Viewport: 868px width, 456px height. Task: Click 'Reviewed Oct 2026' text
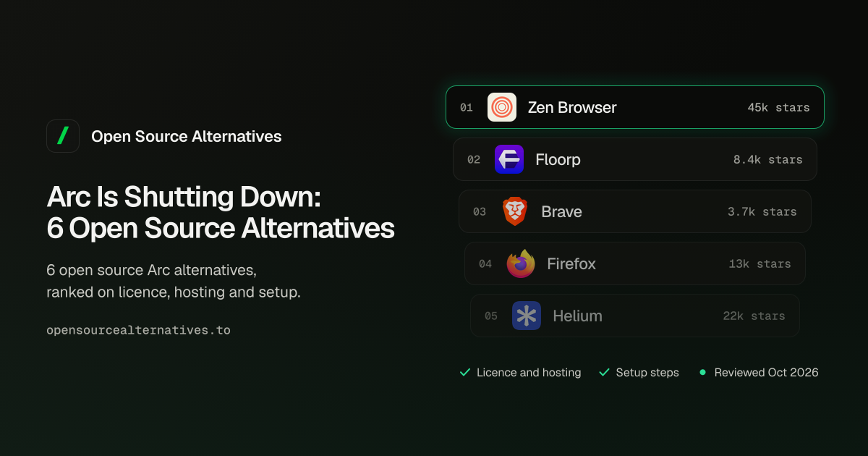pos(767,373)
